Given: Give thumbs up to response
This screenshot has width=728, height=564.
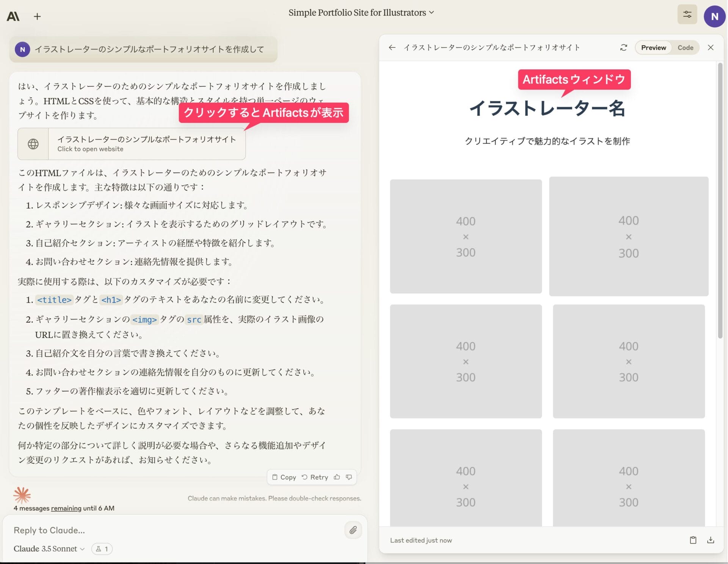Looking at the screenshot, I should 337,477.
